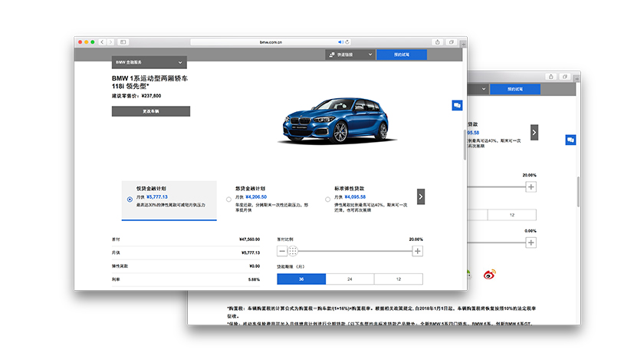The height and width of the screenshot is (363, 644).
Task: Decrease down payment ratio with minus button
Action: point(282,251)
